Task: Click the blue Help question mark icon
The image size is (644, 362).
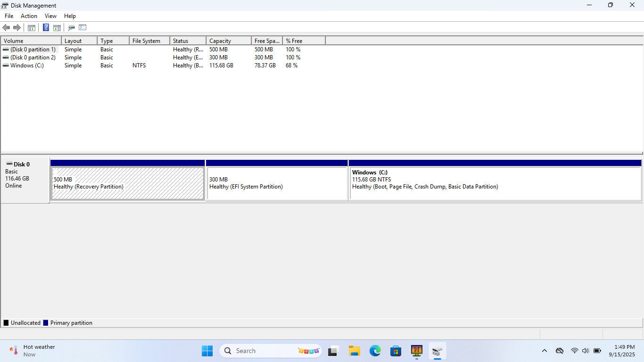Action: coord(46,28)
